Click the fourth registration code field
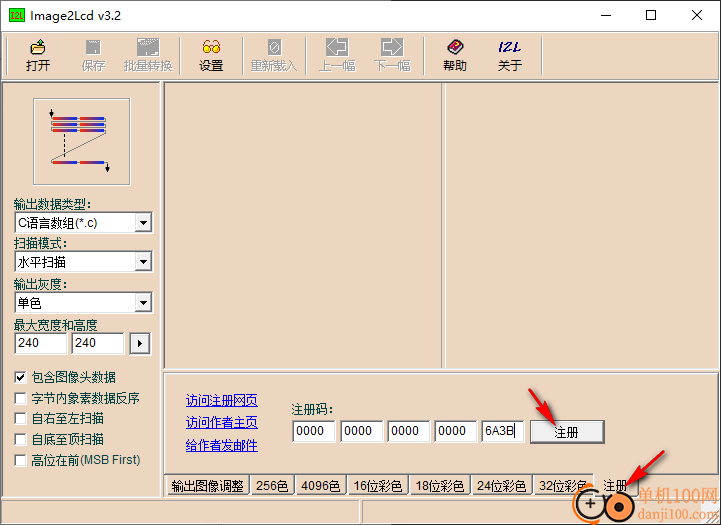Screen dimensions: 721x525 click(455, 431)
